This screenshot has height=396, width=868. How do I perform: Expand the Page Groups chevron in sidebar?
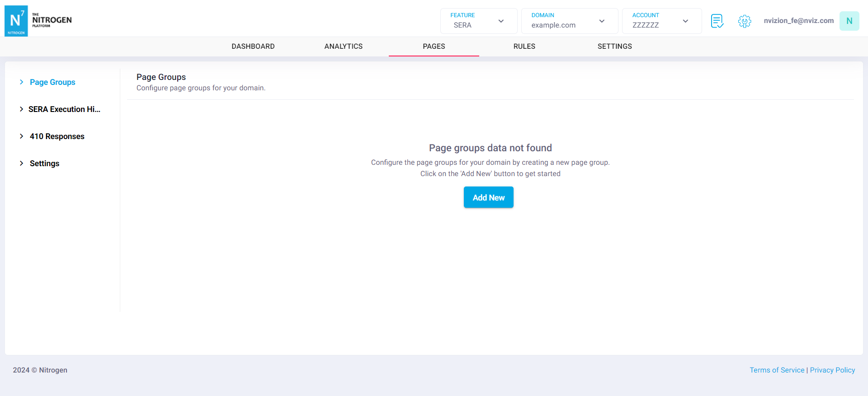click(x=21, y=82)
